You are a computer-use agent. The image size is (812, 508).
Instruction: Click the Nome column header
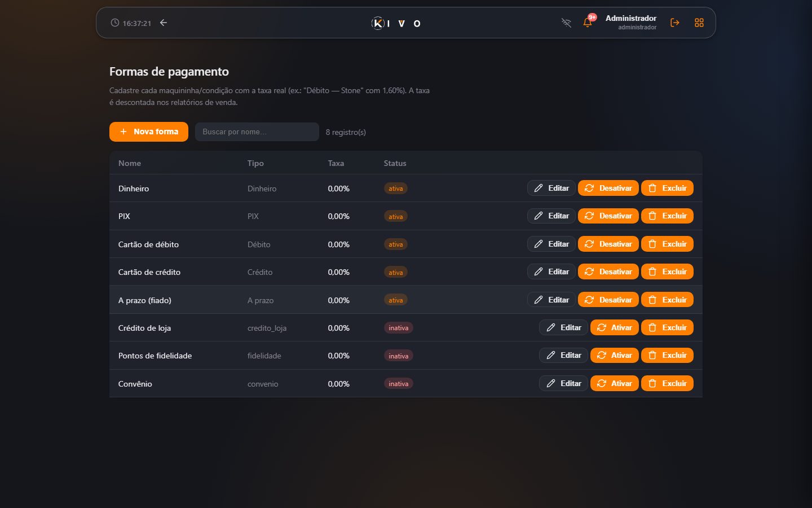130,163
